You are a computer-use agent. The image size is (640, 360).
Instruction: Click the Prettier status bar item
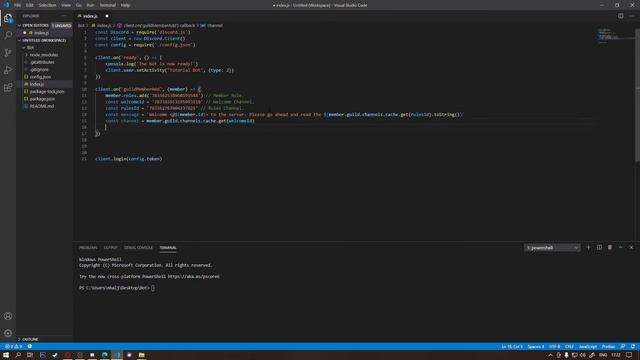click(x=608, y=347)
